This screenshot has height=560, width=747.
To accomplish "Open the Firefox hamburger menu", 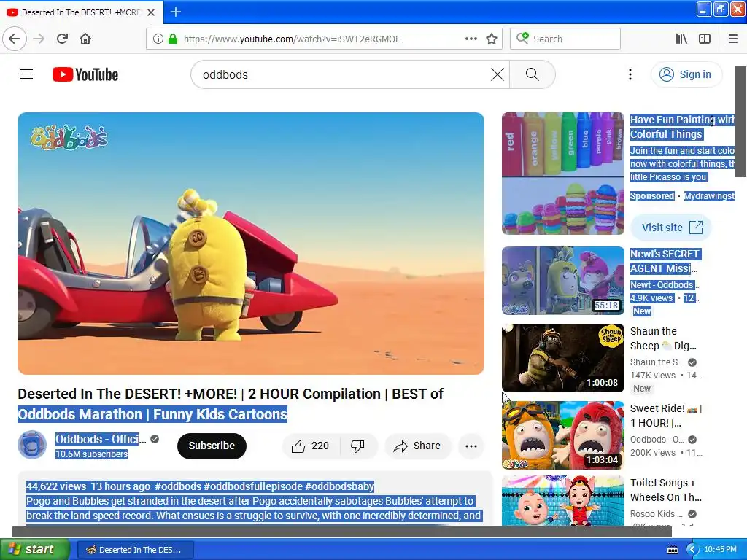I will [x=732, y=39].
